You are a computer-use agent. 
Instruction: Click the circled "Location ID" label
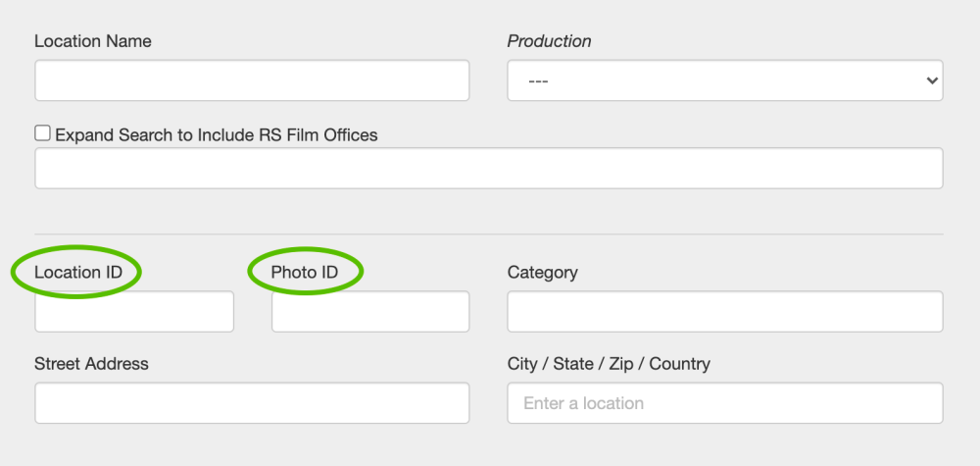[78, 272]
